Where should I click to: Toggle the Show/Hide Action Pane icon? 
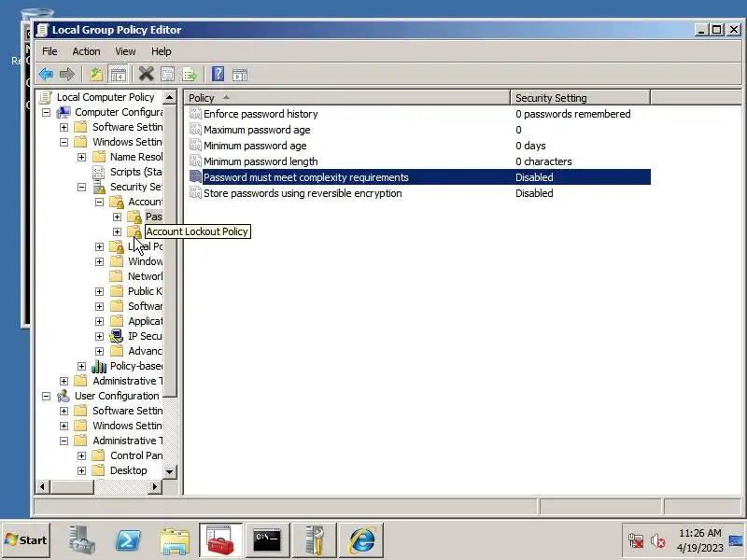pyautogui.click(x=240, y=75)
